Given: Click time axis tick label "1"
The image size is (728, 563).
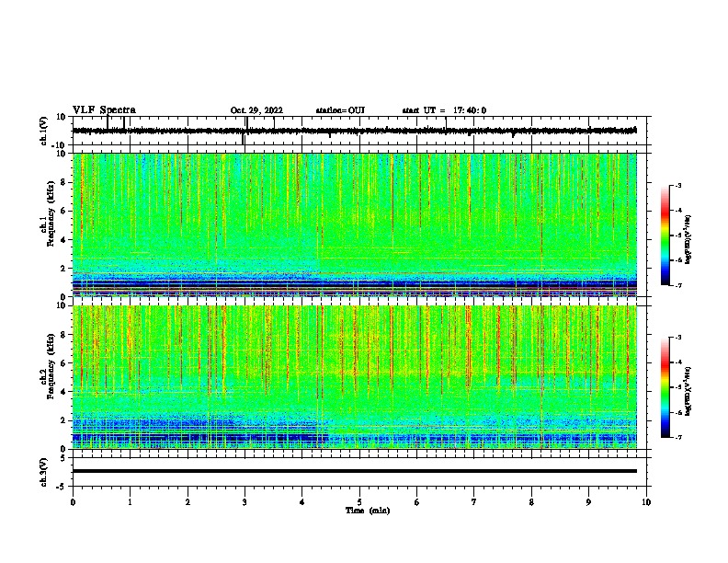Looking at the screenshot, I should point(130,502).
